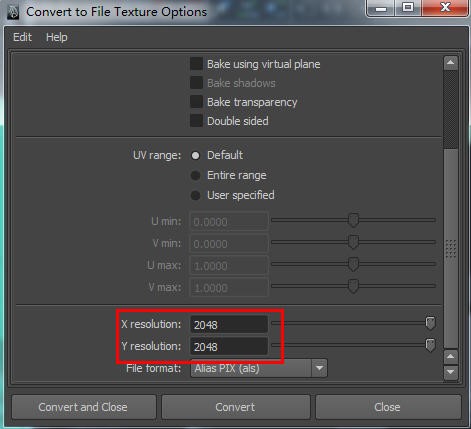Enable the Bake transparency checkbox
Viewport: 471px width, 429px height.
pos(196,102)
